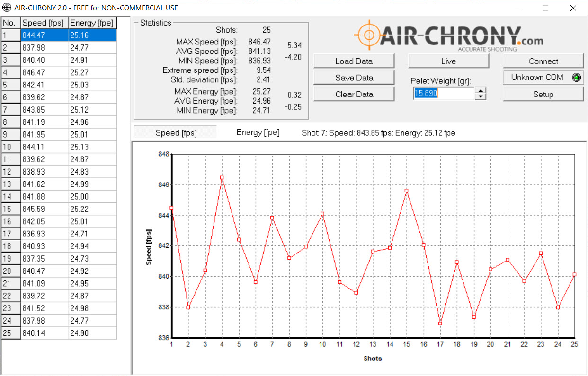The height and width of the screenshot is (376, 588).
Task: Click the AVG Speed value 841.13
Action: [x=259, y=51]
